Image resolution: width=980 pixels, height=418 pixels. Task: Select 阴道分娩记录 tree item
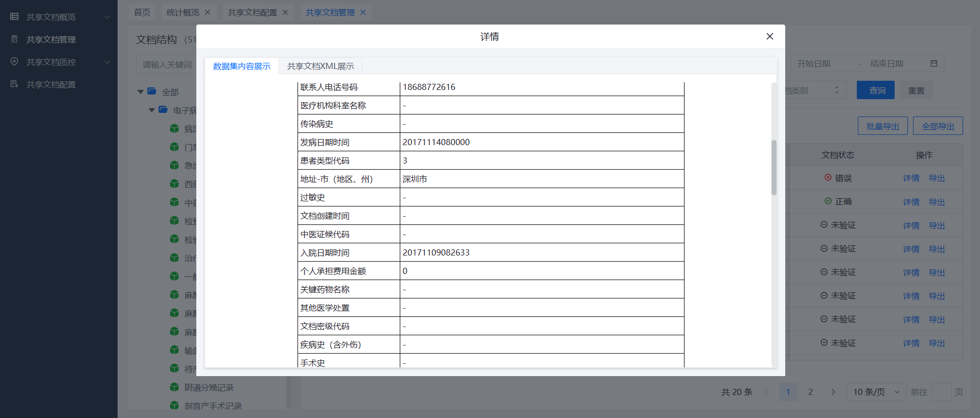tap(209, 387)
